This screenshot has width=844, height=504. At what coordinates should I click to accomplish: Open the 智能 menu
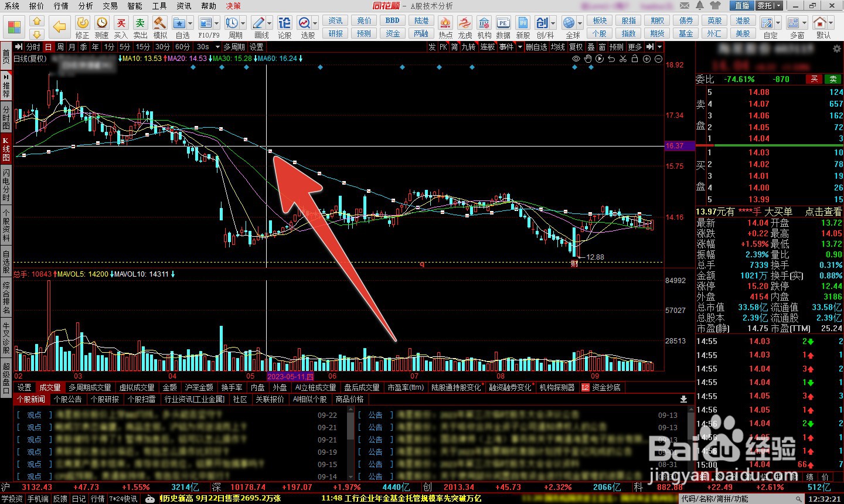[x=135, y=6]
